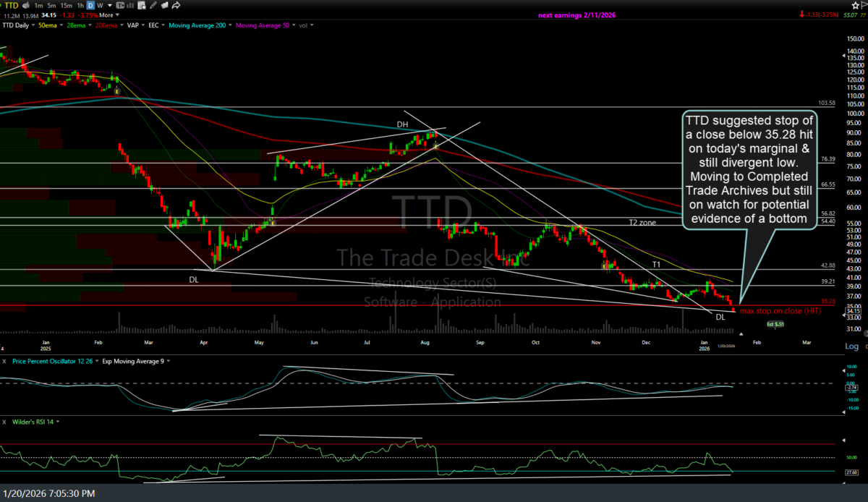
Task: Remove the Wilder's RSI panel
Action: 6,421
